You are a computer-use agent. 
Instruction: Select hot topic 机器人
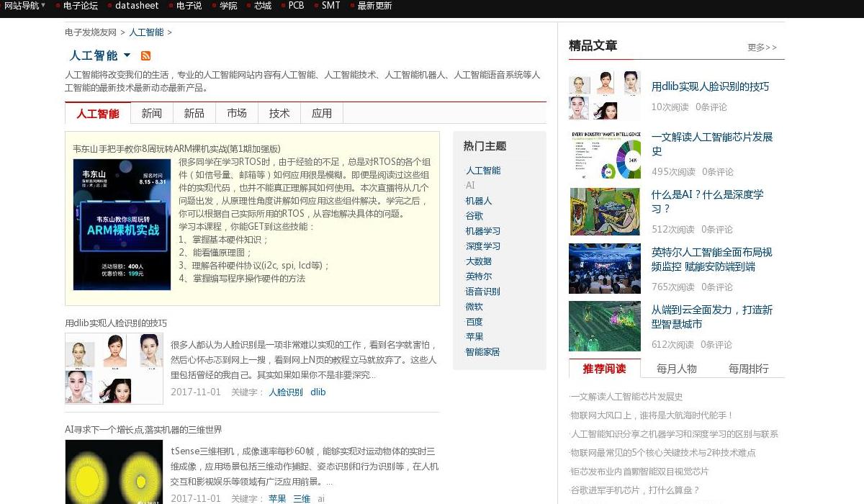479,201
